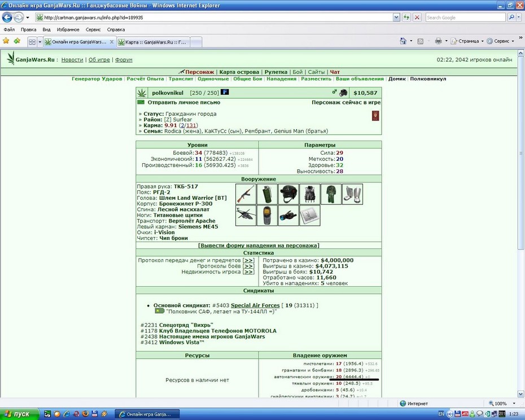Image resolution: width=525 pixels, height=420 pixels.
Task: Click the camera icon beside player balance
Action: [343, 93]
